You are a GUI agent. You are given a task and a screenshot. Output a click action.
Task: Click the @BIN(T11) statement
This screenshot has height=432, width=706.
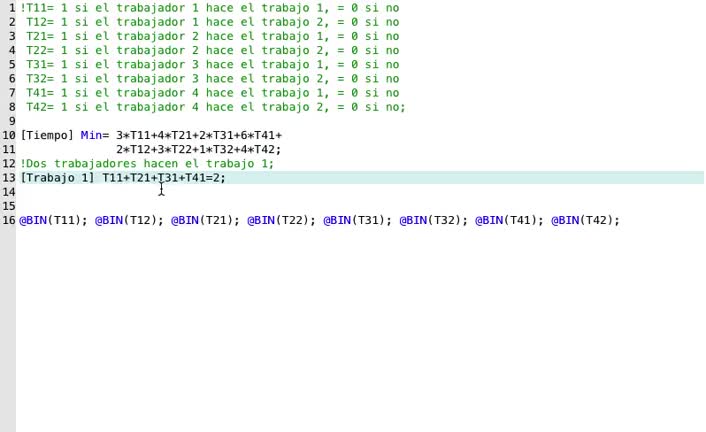tap(53, 220)
